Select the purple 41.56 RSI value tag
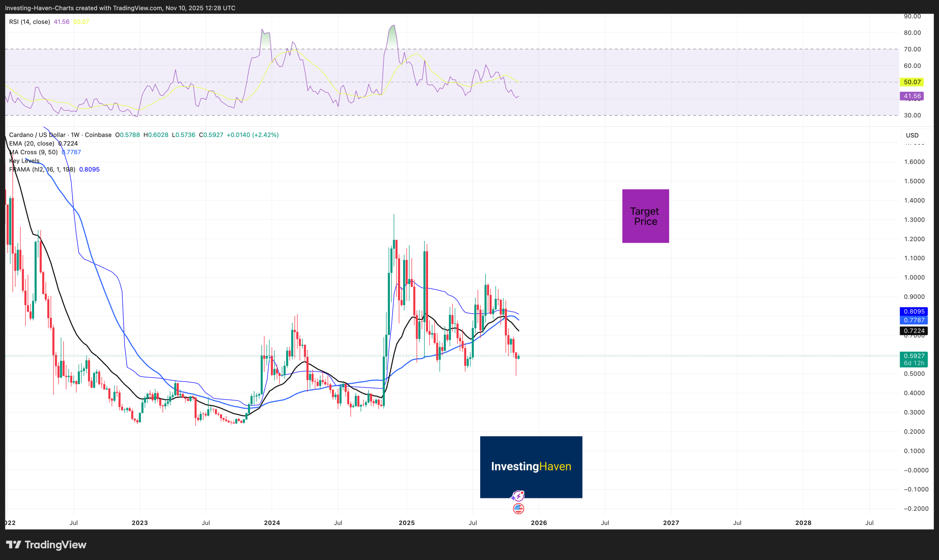939x560 pixels. 912,96
